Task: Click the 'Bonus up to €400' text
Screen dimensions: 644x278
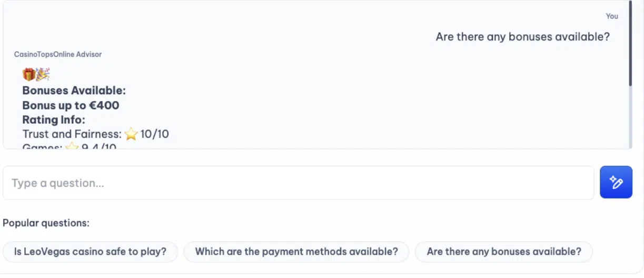Action: [71, 105]
